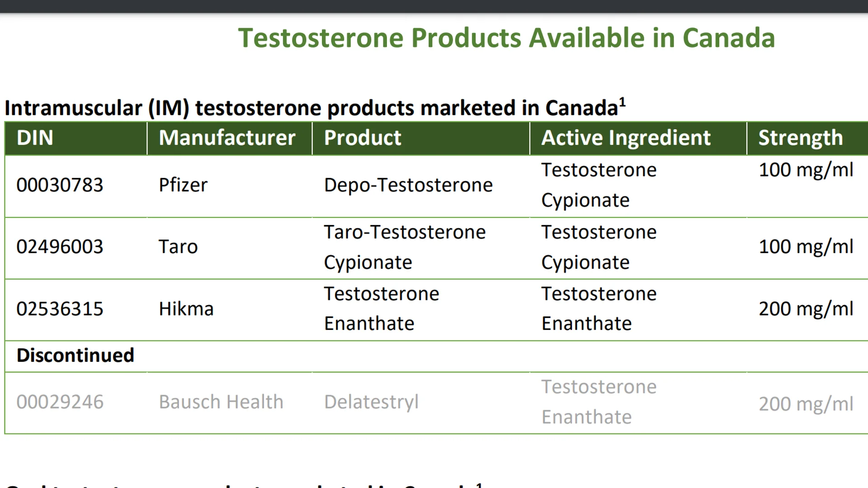The width and height of the screenshot is (868, 488).
Task: Select the Delatestryl product cell
Action: tap(371, 402)
